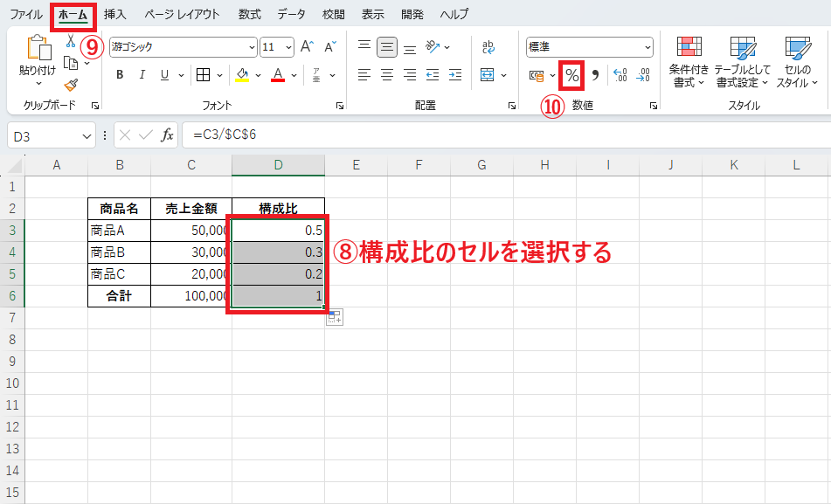Click the fill color bucket icon
The height and width of the screenshot is (504, 831).
click(242, 75)
